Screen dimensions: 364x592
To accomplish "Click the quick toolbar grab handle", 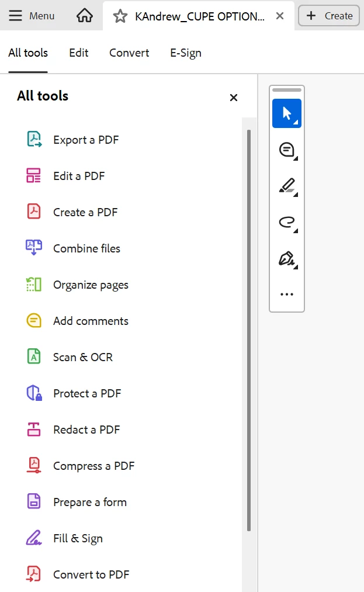I will click(287, 90).
